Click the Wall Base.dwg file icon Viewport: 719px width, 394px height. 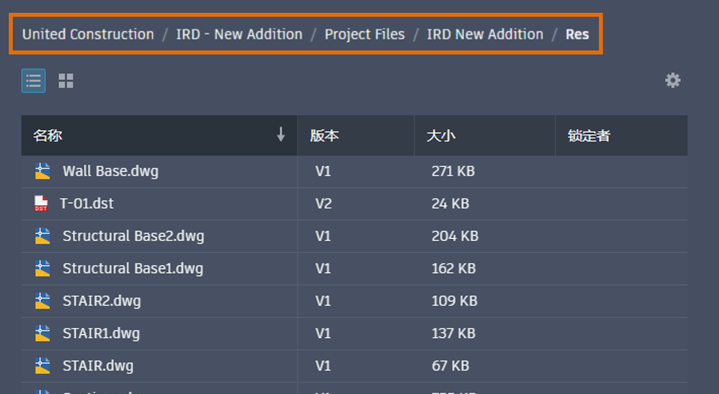click(x=43, y=171)
